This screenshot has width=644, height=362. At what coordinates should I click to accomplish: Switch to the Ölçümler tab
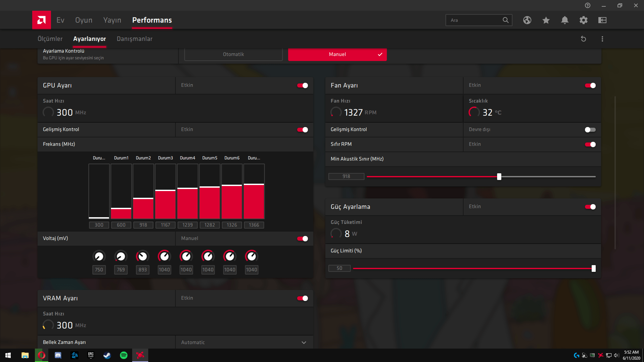click(50, 39)
